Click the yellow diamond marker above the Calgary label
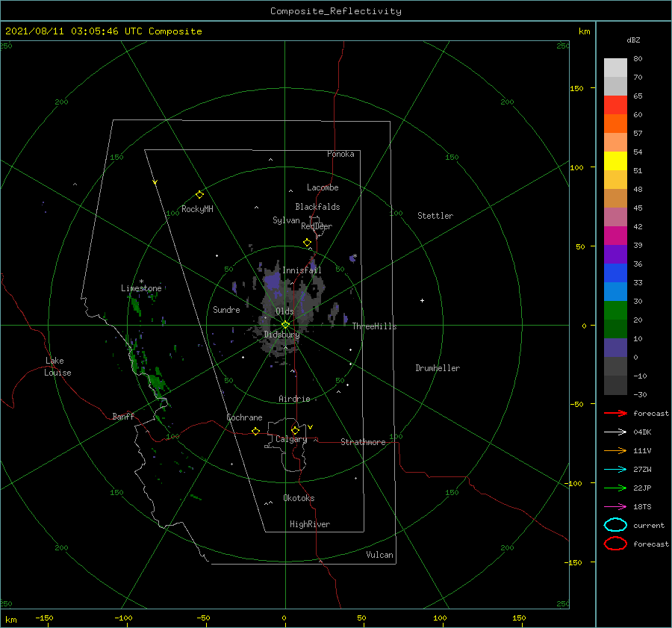The width and height of the screenshot is (672, 628). [295, 430]
